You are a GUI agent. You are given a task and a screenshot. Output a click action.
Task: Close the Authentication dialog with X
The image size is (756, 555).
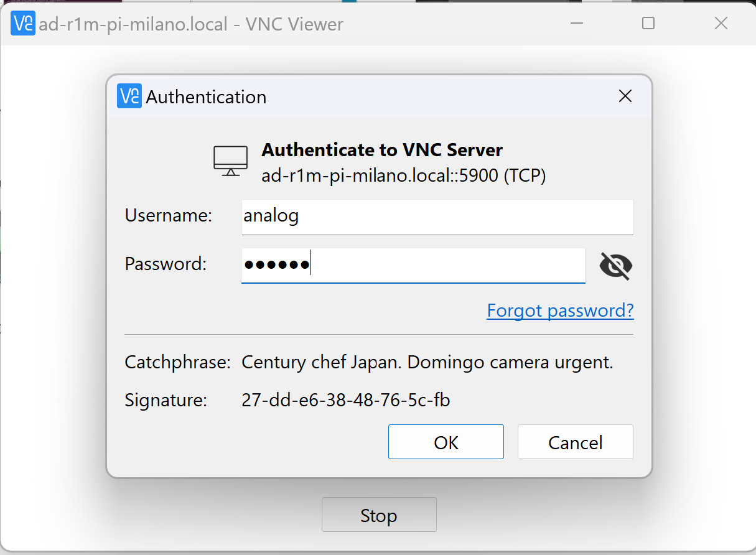[625, 96]
